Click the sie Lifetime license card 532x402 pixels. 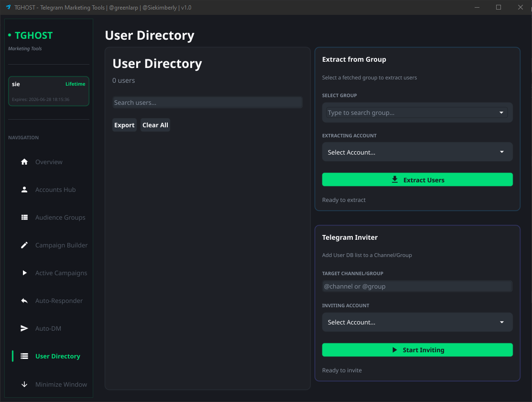(x=49, y=91)
